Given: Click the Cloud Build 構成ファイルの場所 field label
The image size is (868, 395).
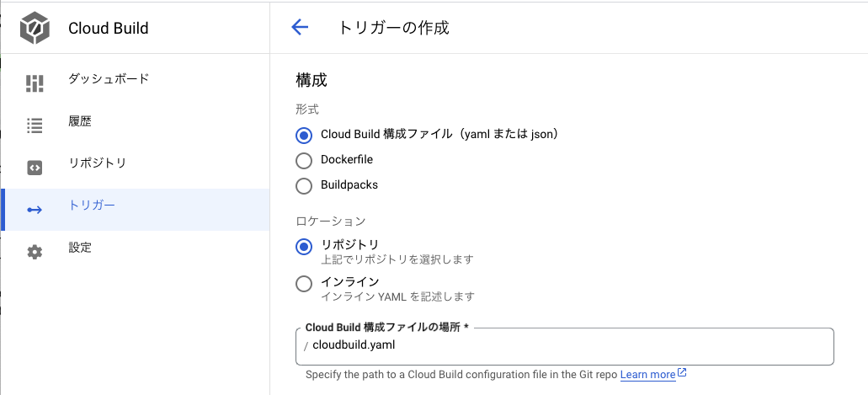Looking at the screenshot, I should (x=387, y=327).
